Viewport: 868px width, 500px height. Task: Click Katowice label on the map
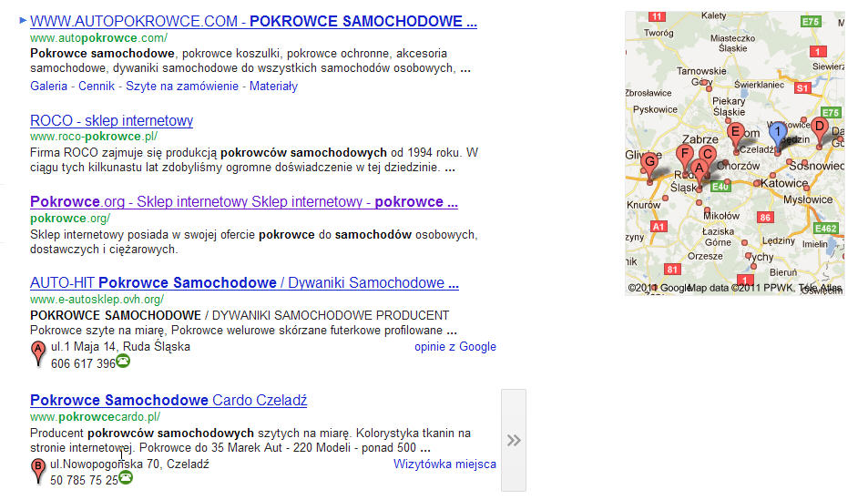[x=784, y=183]
